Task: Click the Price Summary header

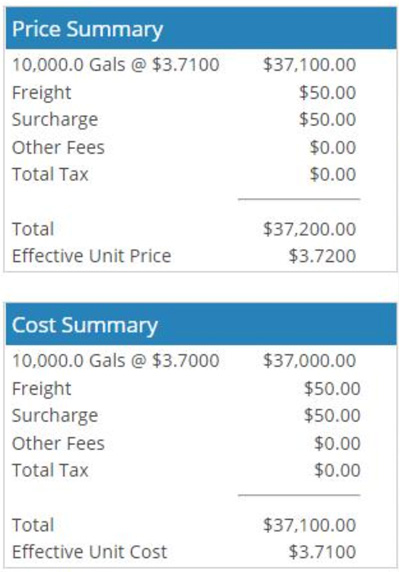Action: 201,28
